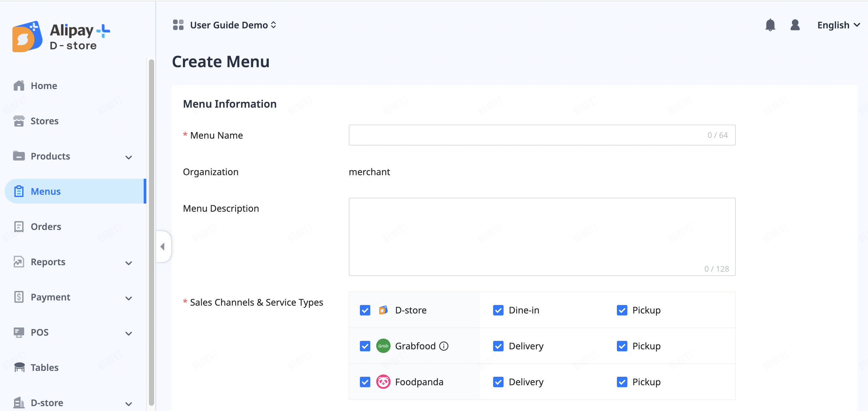
Task: Open the User Guide Demo switcher
Action: click(233, 25)
